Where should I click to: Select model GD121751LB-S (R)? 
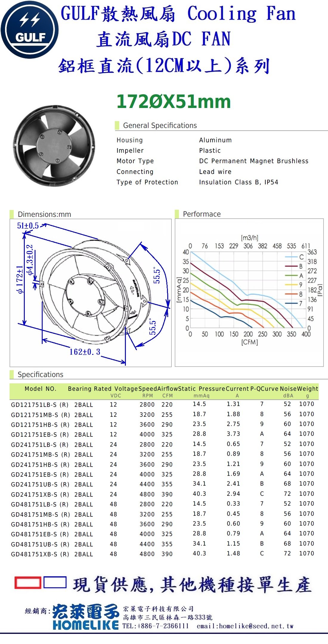click(40, 405)
